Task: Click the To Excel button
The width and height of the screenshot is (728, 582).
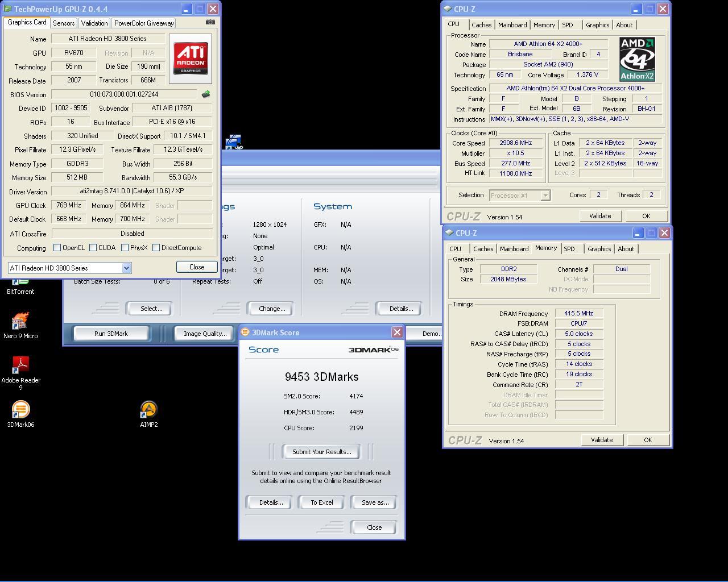Action: point(321,502)
